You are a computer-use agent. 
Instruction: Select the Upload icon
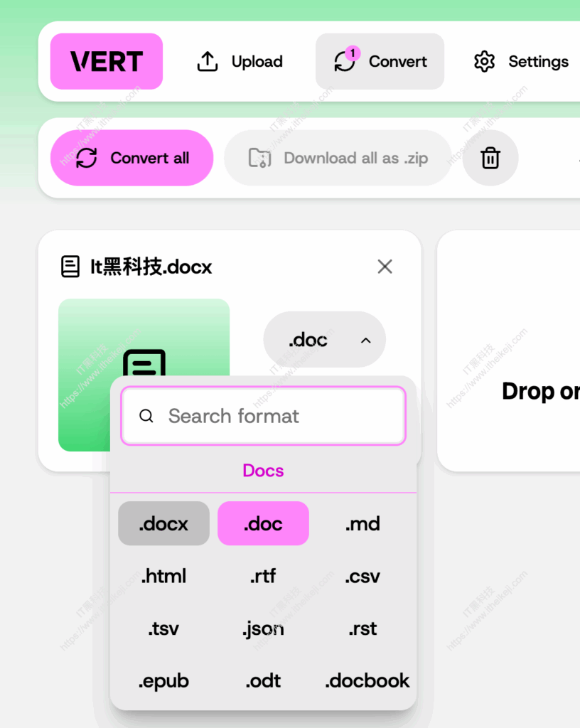(x=207, y=61)
